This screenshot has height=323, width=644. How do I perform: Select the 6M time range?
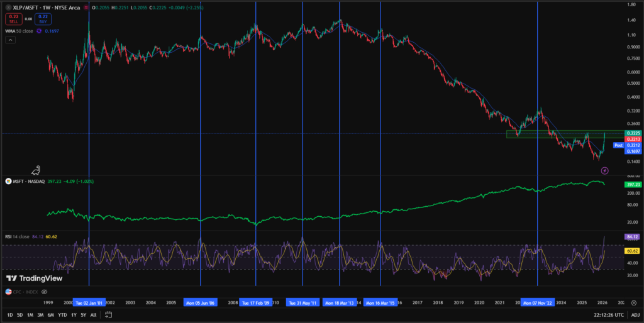51,315
